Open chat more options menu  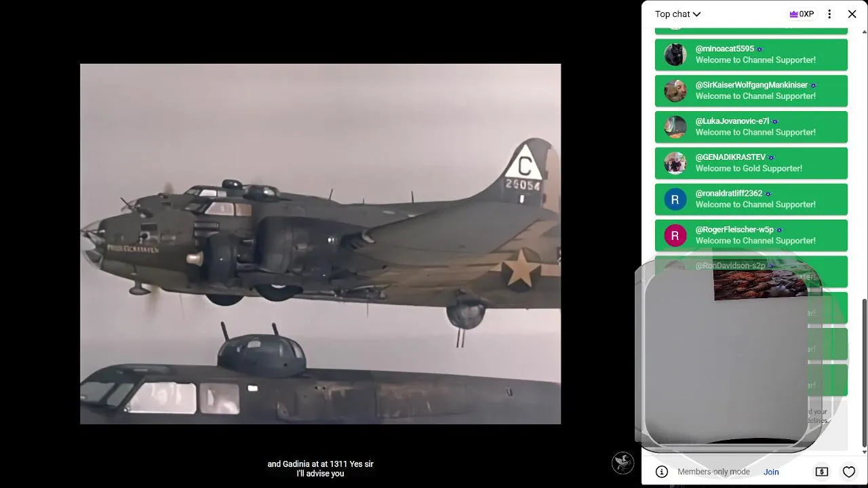coord(829,14)
